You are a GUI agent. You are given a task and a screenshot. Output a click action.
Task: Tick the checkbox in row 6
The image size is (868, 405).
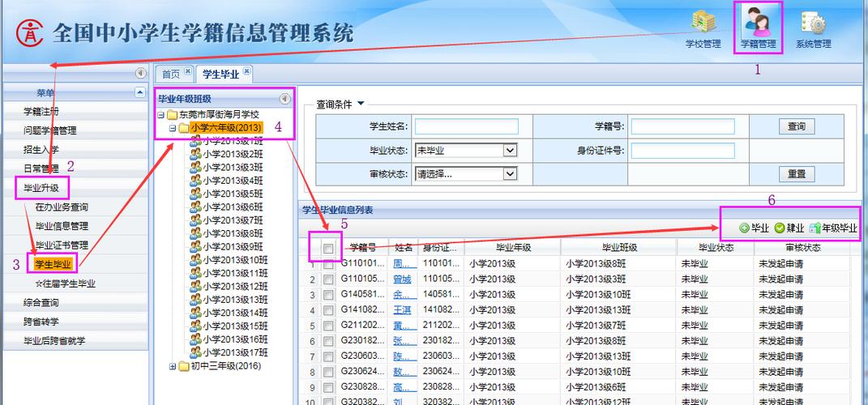click(328, 341)
